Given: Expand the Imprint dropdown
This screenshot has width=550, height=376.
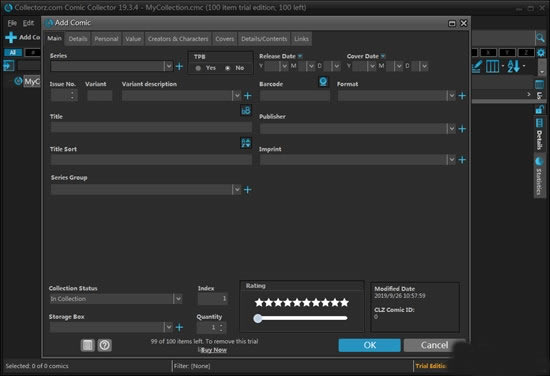Looking at the screenshot, I should pos(451,160).
